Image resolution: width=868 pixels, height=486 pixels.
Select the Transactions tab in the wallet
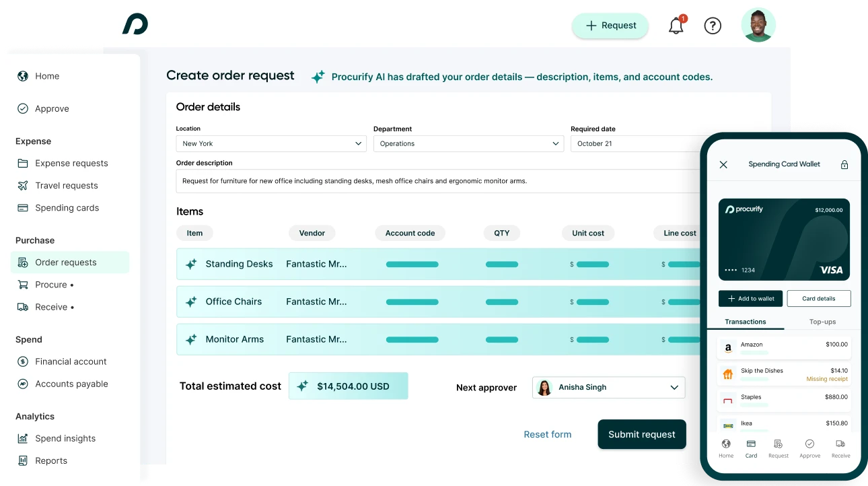click(x=747, y=322)
